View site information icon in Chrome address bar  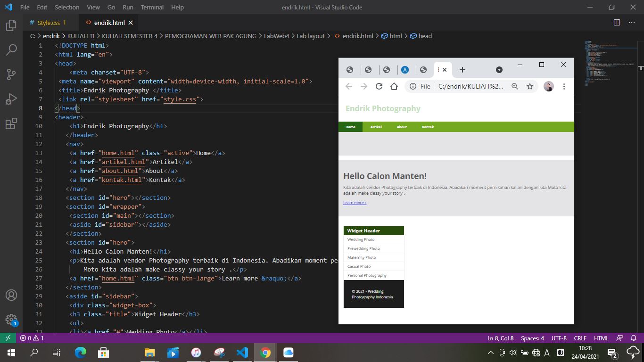click(x=413, y=86)
